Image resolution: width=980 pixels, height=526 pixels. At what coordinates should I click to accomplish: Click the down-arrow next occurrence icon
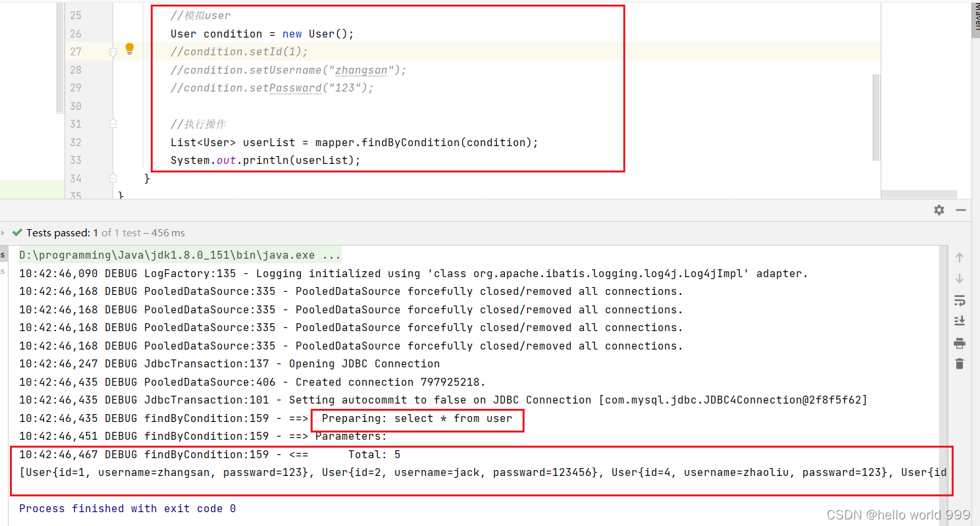tap(959, 278)
